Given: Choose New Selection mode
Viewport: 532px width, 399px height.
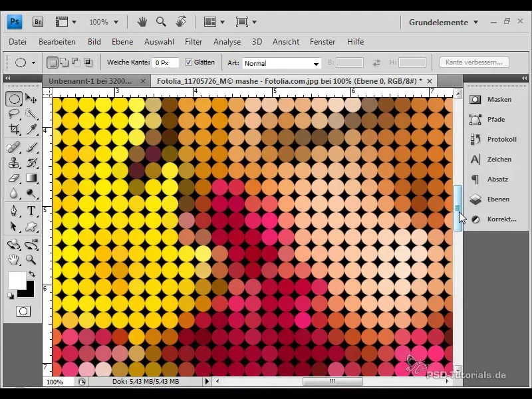Looking at the screenshot, I should [x=53, y=63].
